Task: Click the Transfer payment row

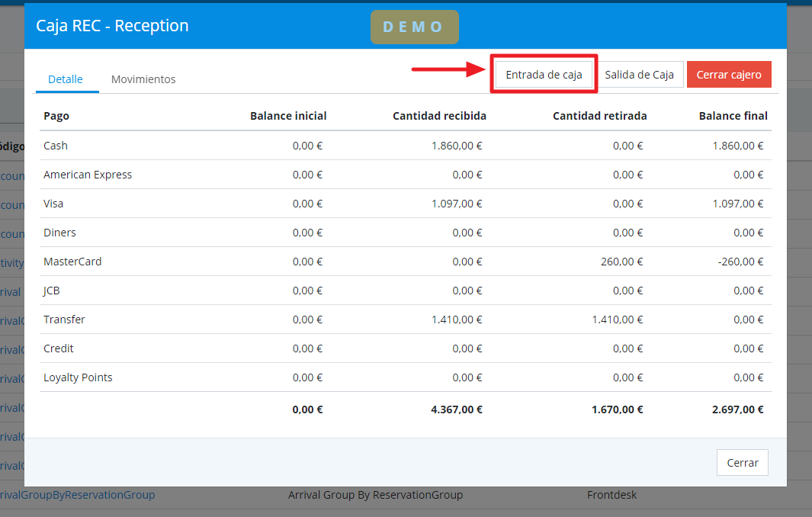Action: point(64,320)
